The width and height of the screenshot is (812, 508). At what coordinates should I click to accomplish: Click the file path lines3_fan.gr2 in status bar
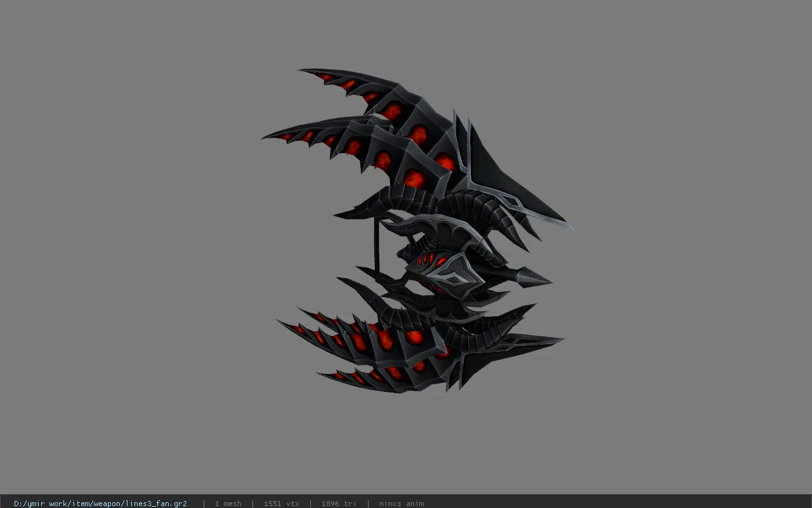pos(100,504)
